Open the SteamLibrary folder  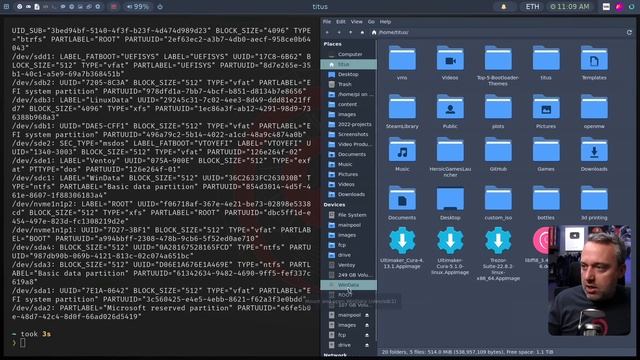[402, 111]
